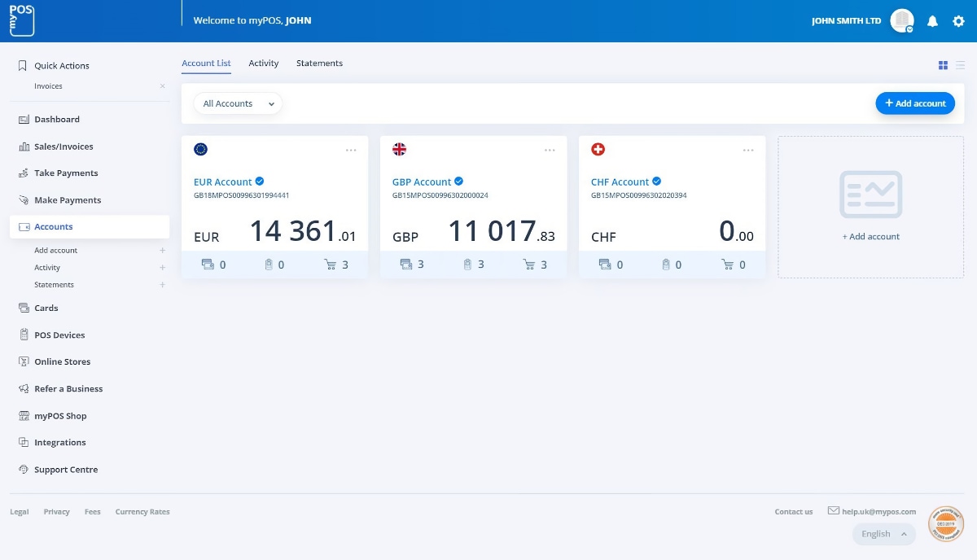Image resolution: width=977 pixels, height=560 pixels.
Task: Click the Dashboard sidebar icon
Action: click(24, 120)
